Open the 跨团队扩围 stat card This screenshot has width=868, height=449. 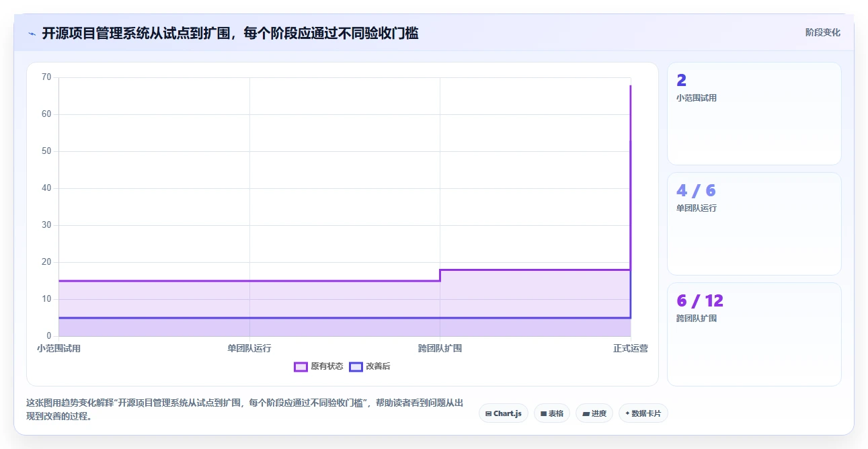click(x=754, y=334)
